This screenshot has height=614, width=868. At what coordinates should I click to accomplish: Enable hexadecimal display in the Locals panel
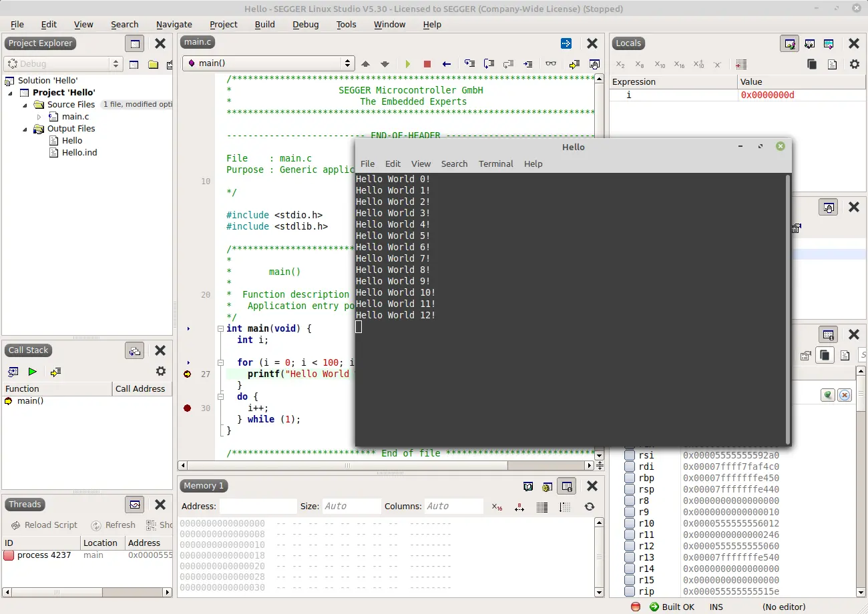(679, 65)
